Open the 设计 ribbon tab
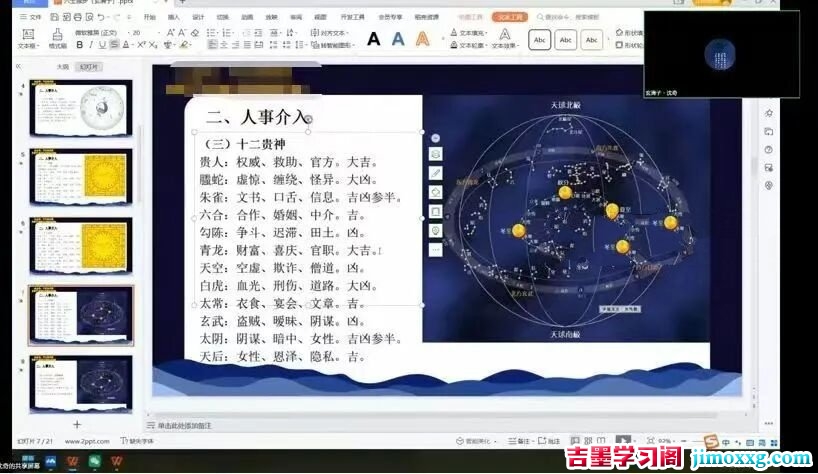This screenshot has width=818, height=474. coord(198,17)
